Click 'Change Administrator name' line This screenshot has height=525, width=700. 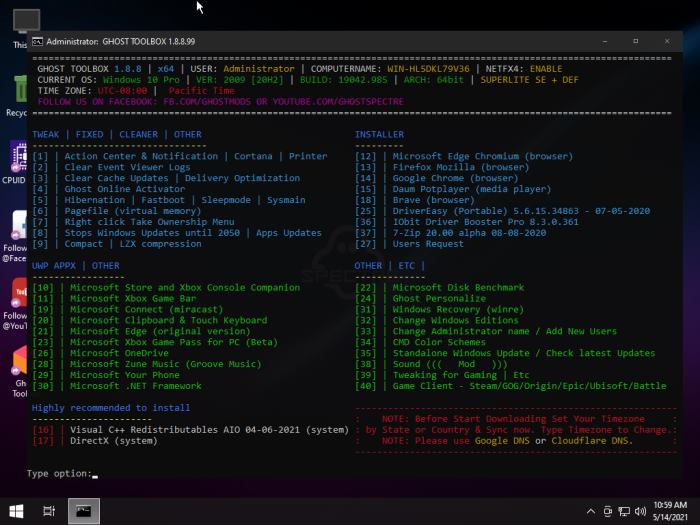(504, 331)
